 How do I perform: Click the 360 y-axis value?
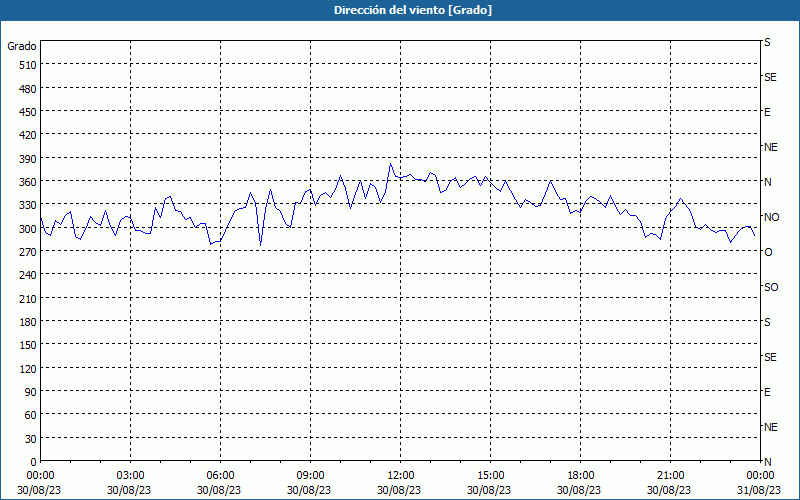pyautogui.click(x=28, y=182)
